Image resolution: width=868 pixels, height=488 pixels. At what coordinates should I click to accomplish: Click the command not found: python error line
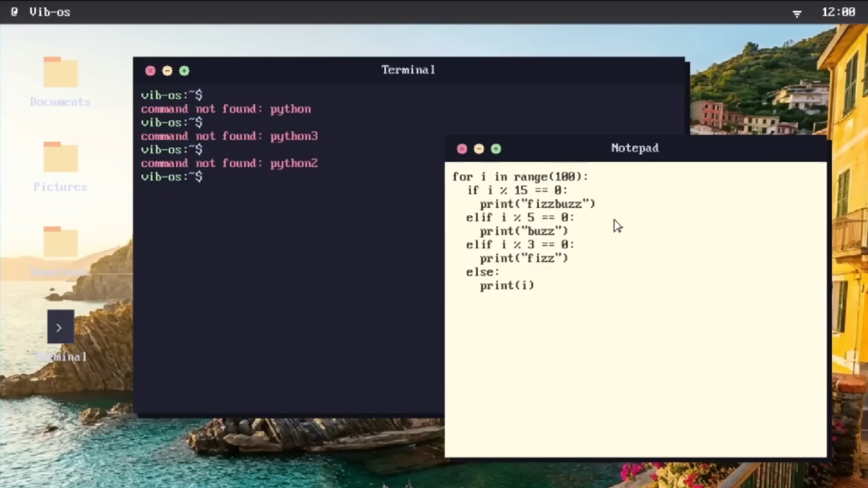(x=226, y=109)
